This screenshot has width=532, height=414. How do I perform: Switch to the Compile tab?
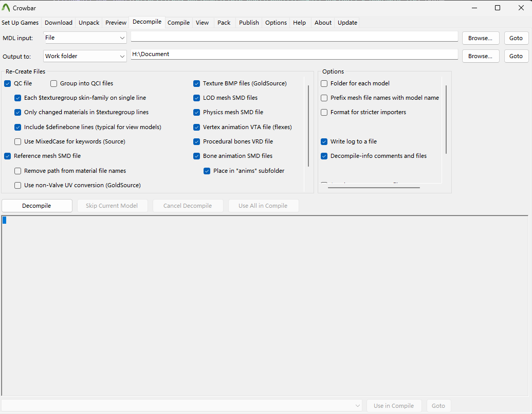178,23
